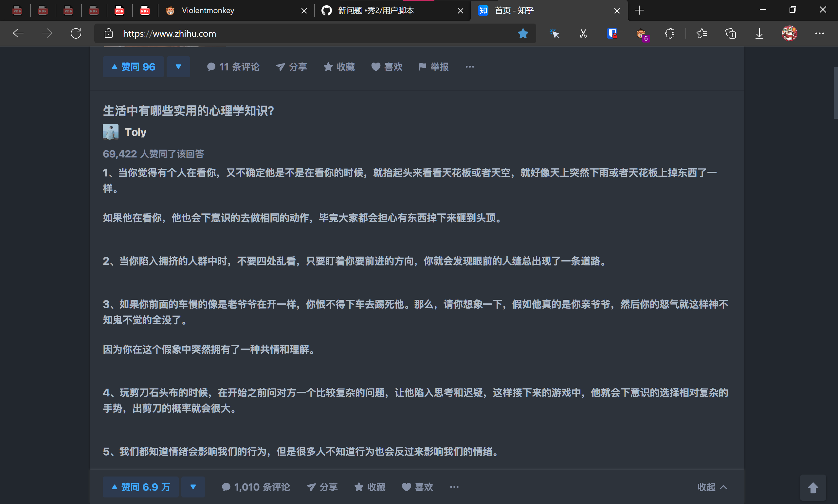Screen dimensions: 838x504
Task: Open the Bitwarden shield extension icon
Action: (612, 33)
